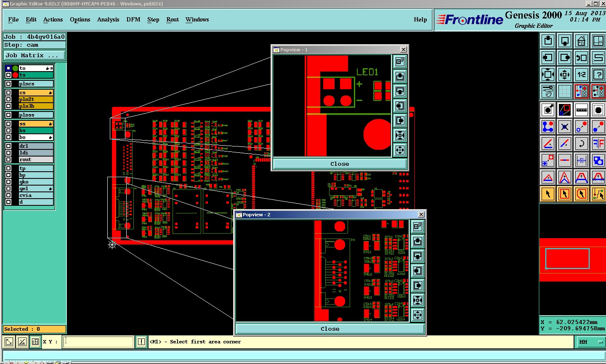Open the File menu

[13, 19]
